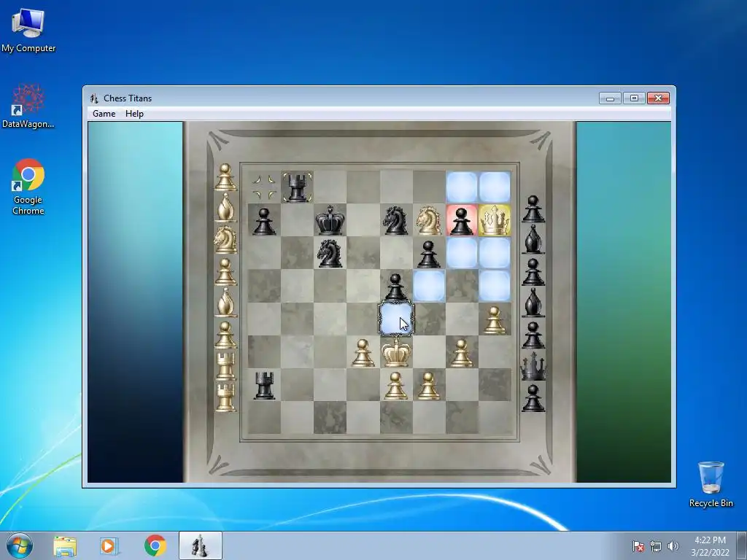Screen dimensions: 747x560
Task: Close the Chess Titans window
Action: point(659,98)
